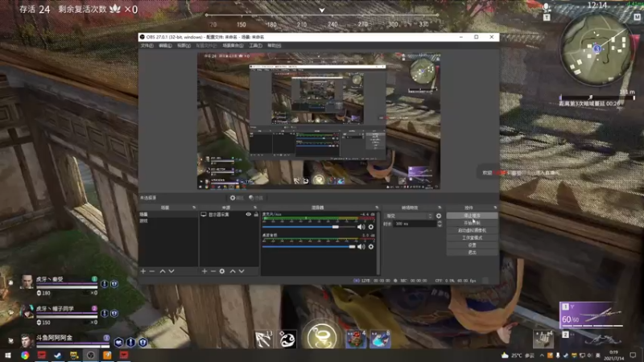The height and width of the screenshot is (362, 644).
Task: Click the game's circular minimap
Action: coord(597,50)
